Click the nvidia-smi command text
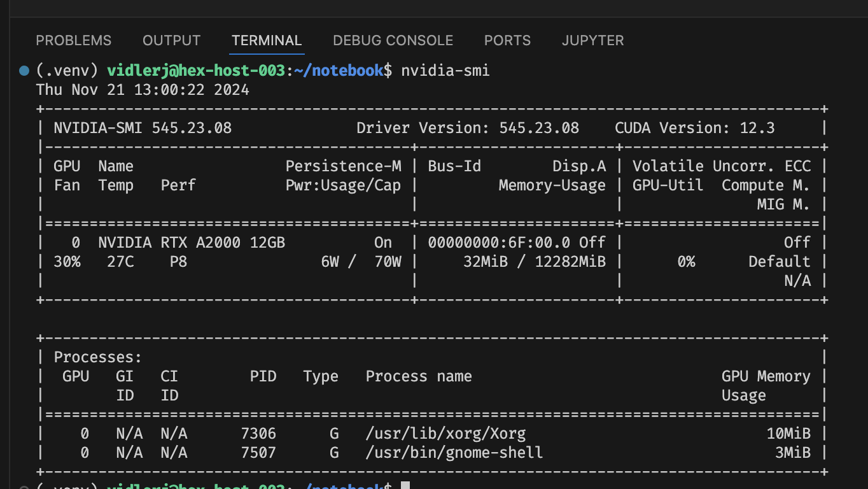This screenshot has width=868, height=489. (445, 71)
